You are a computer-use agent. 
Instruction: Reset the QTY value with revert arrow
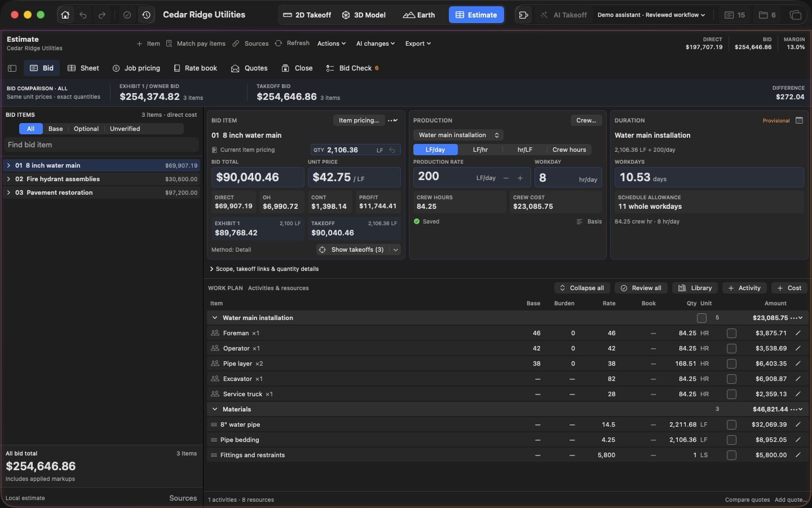point(392,150)
